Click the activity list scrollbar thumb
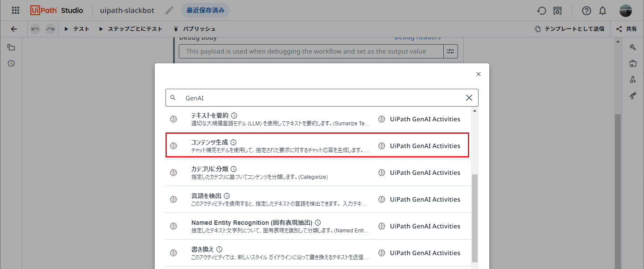 tap(475, 218)
